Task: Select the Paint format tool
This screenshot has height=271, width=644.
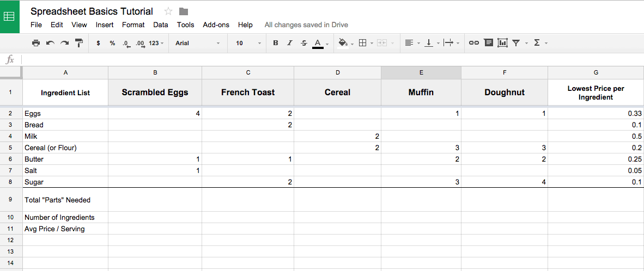Action: click(x=79, y=43)
